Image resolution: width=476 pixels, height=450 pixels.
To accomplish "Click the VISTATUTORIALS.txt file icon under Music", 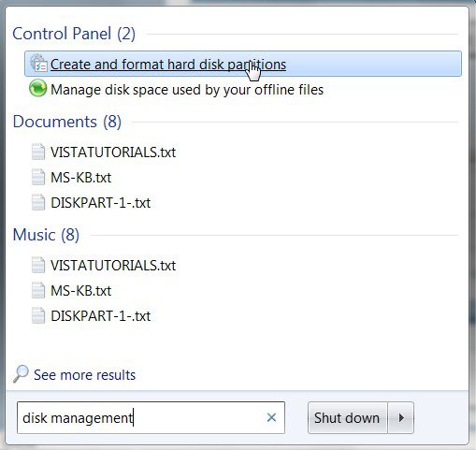I will [x=38, y=265].
